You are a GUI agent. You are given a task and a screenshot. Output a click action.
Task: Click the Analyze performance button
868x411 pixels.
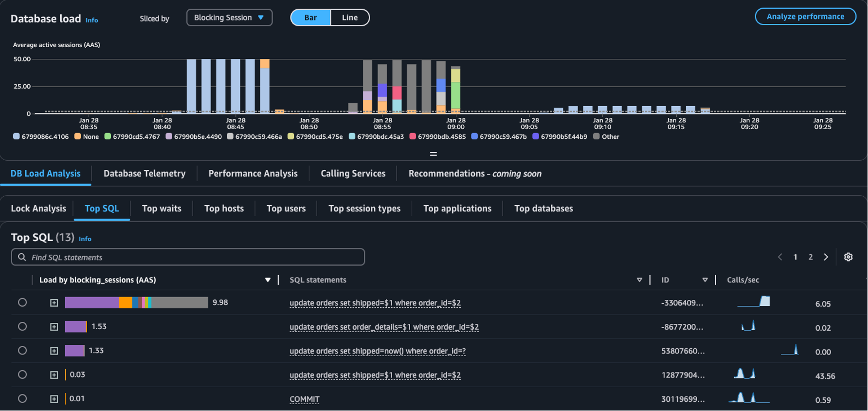pos(805,17)
